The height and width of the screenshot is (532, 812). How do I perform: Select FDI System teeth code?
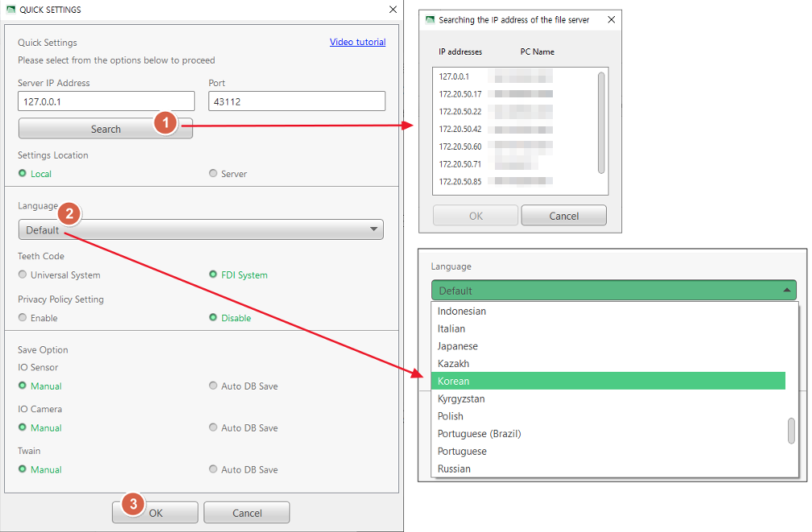238,275
